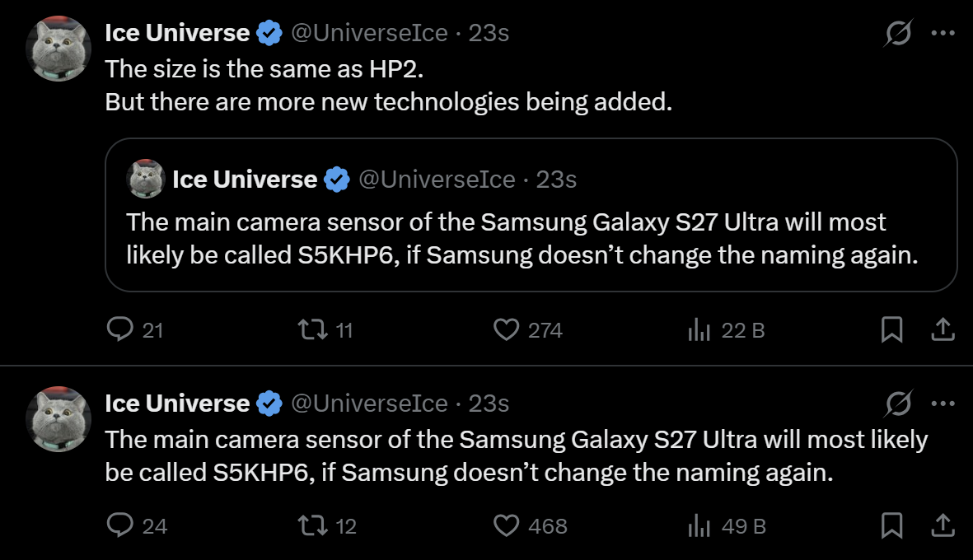Open Grok actions on the top tweet
This screenshot has height=560, width=973.
[x=896, y=30]
